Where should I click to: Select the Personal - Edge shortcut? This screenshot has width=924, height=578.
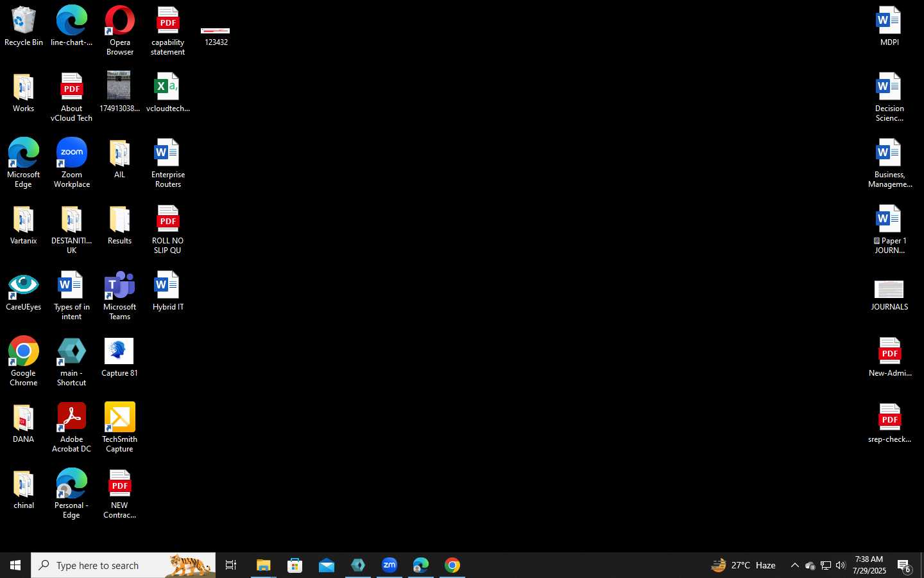point(72,494)
